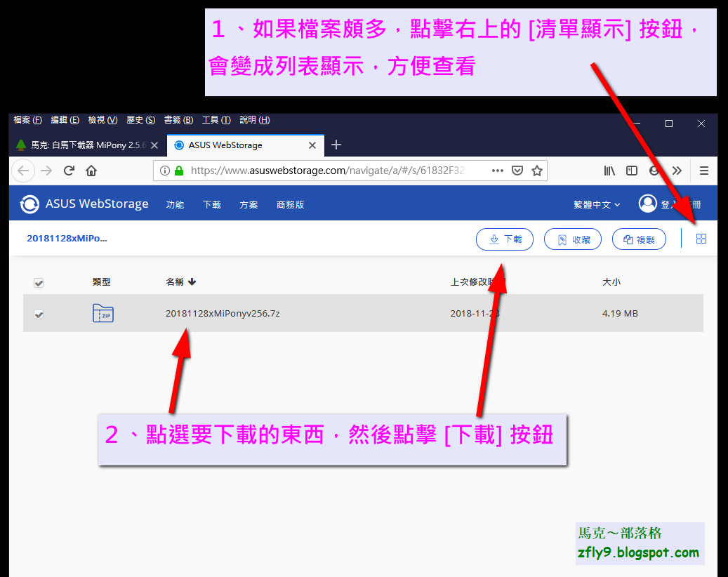Image resolution: width=728 pixels, height=577 pixels.
Task: Click the 20181128xMiPo... folder breadcrumb
Action: click(x=67, y=239)
